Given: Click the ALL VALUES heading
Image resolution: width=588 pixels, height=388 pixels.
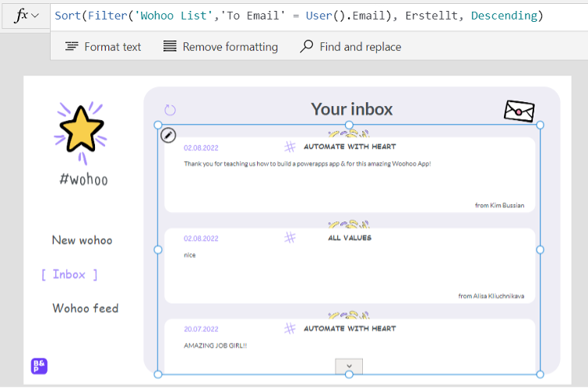Looking at the screenshot, I should [350, 238].
